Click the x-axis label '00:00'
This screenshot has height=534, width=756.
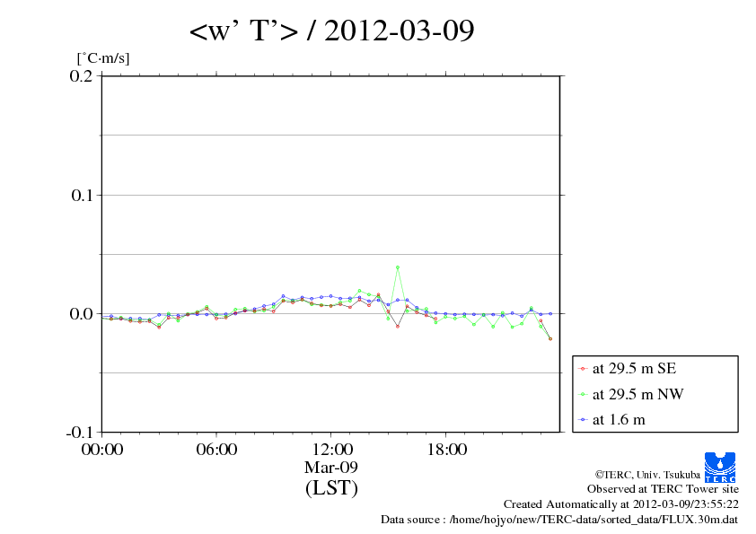pyautogui.click(x=102, y=450)
